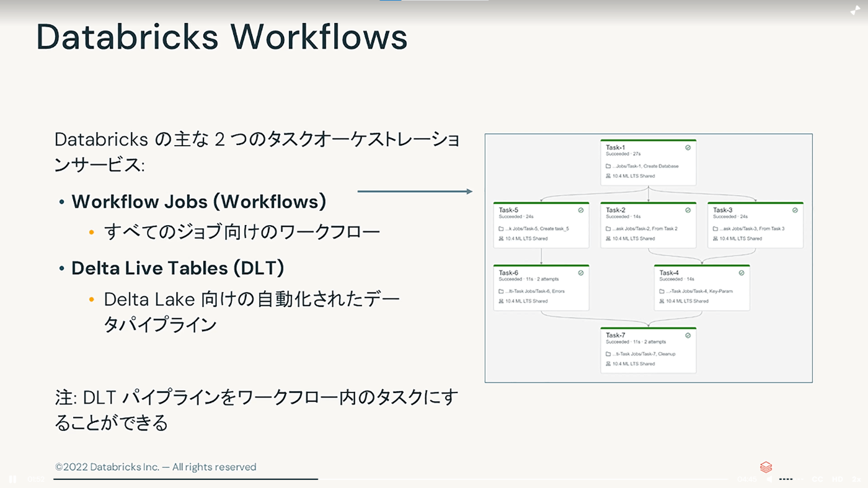
Task: Click the green check icon on Task-2
Action: tap(688, 210)
